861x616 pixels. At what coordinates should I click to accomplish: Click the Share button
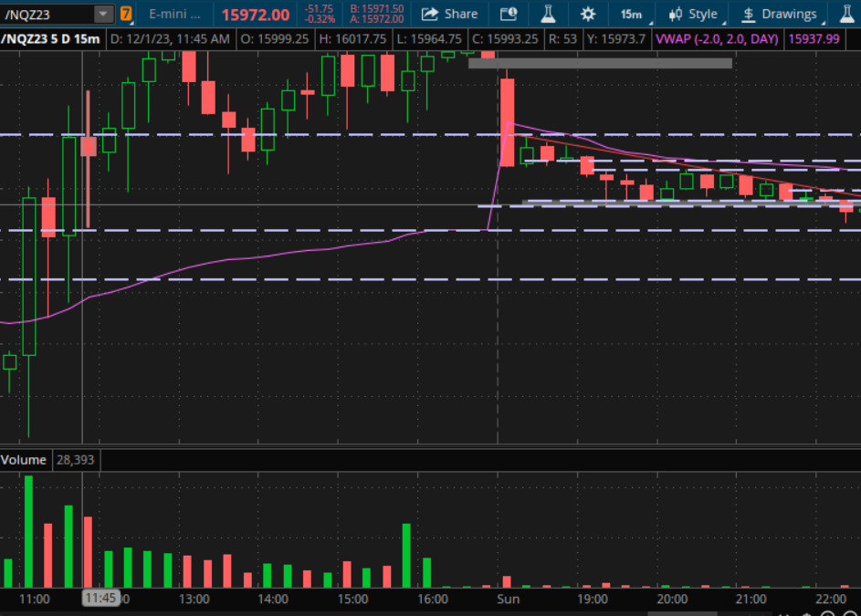tap(449, 14)
